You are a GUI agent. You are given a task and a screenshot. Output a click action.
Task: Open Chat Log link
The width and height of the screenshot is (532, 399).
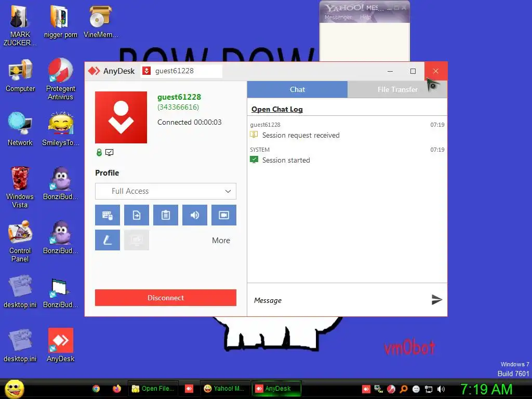[277, 109]
